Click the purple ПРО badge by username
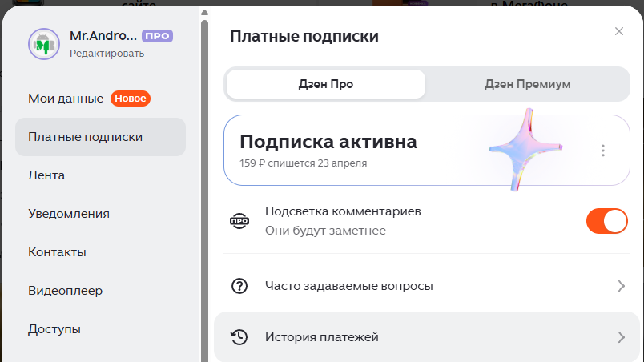644x362 pixels. pos(157,36)
